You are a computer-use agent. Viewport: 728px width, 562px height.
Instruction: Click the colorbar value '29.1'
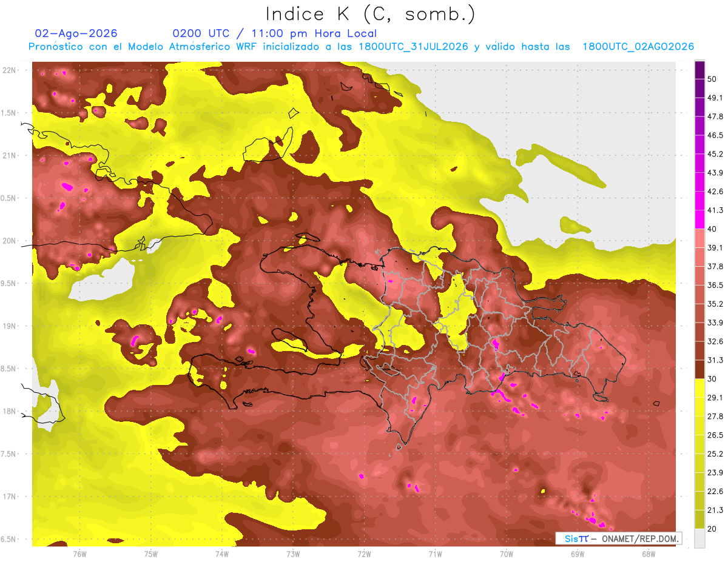tap(716, 398)
